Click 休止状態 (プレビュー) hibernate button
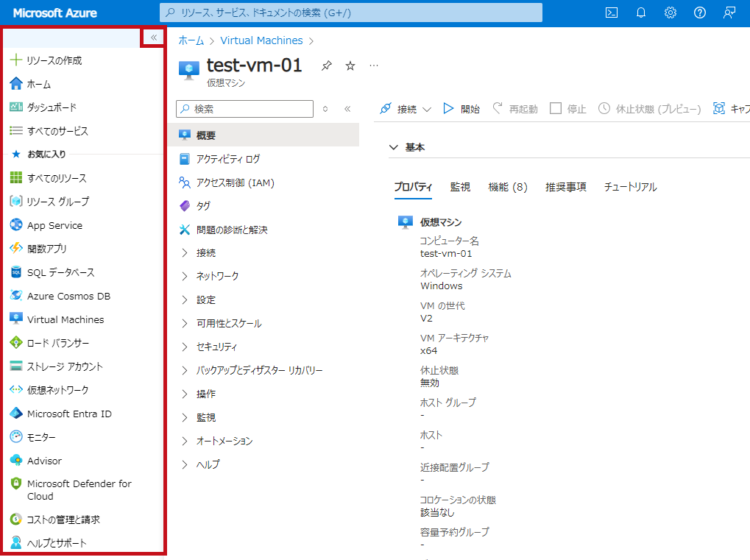The width and height of the screenshot is (750, 560). tap(650, 109)
